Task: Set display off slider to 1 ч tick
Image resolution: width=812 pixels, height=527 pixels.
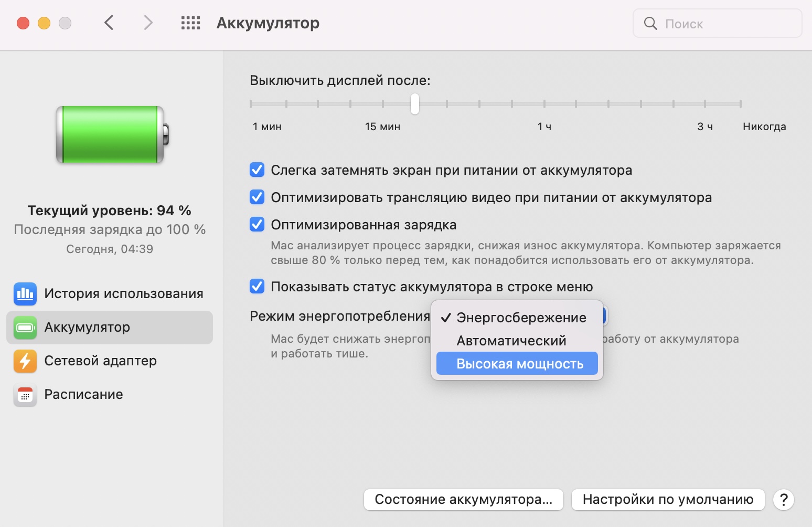Action: coord(544,104)
